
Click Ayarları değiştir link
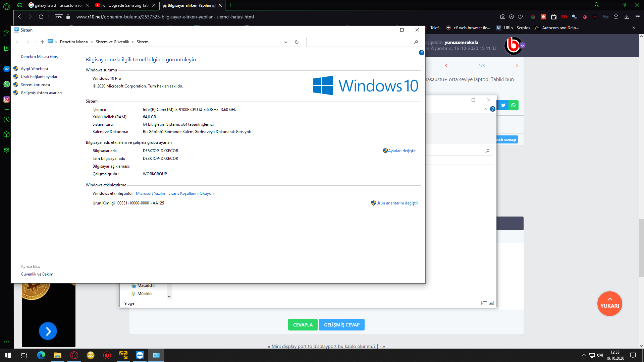click(x=402, y=151)
